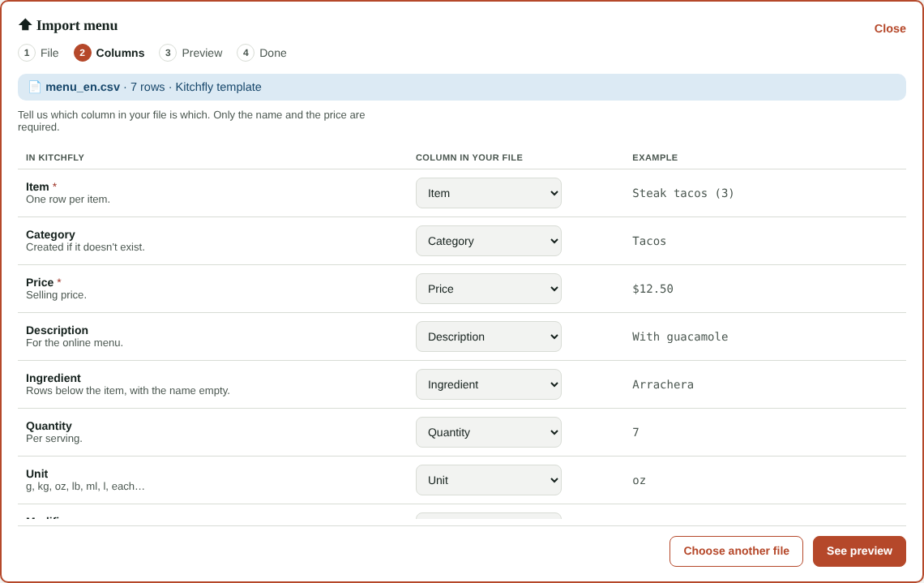
Task: Select step 4 Done
Action: coord(262,53)
